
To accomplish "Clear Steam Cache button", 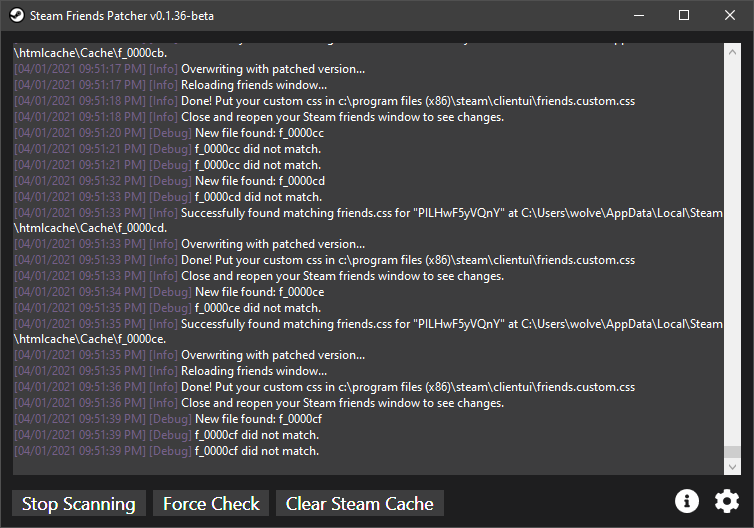I will tap(360, 503).
